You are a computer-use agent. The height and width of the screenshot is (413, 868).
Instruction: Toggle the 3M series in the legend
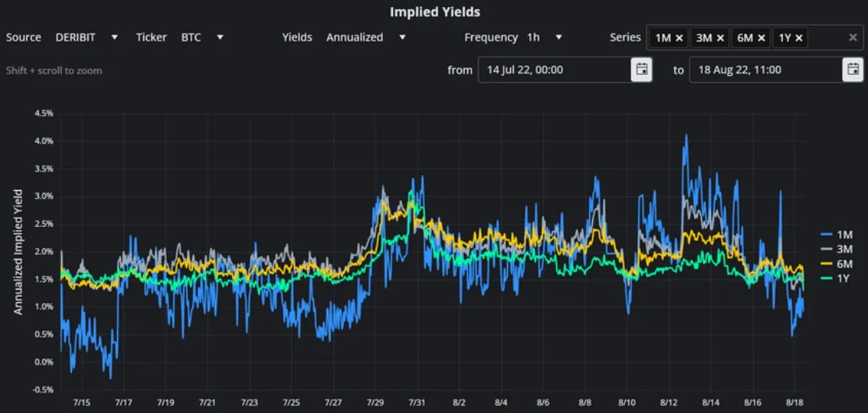(837, 249)
